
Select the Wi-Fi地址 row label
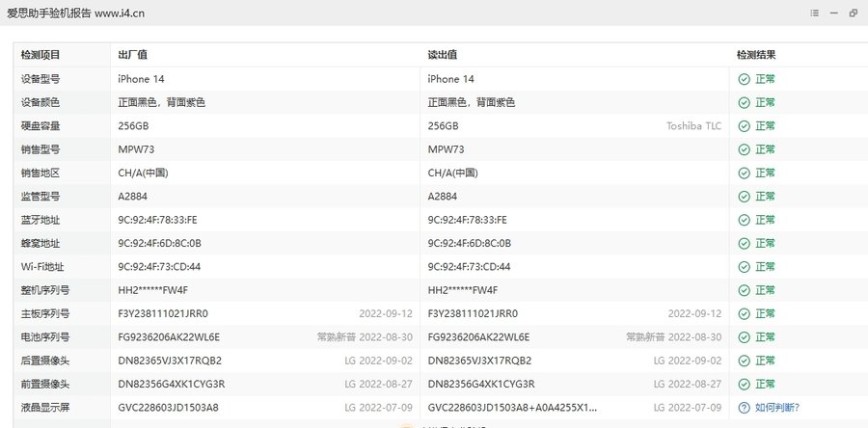click(x=42, y=267)
